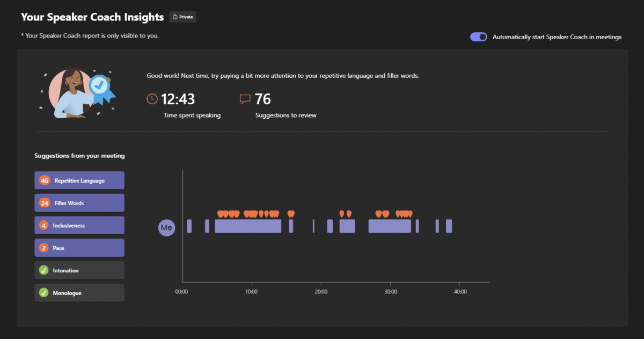Click the orange 4 badge on Inclusiveness
The width and height of the screenshot is (644, 339).
[x=45, y=226]
